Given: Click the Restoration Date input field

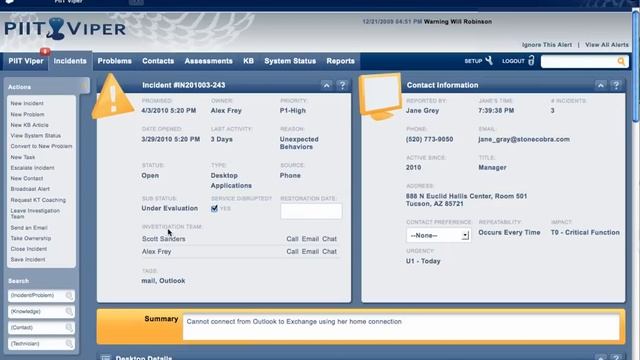Looking at the screenshot, I should pos(311,211).
